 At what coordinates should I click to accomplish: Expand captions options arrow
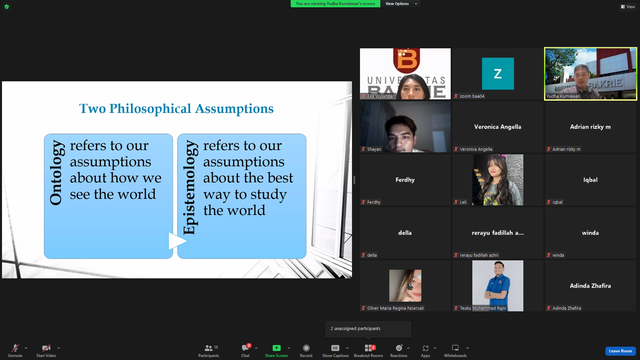point(347,348)
